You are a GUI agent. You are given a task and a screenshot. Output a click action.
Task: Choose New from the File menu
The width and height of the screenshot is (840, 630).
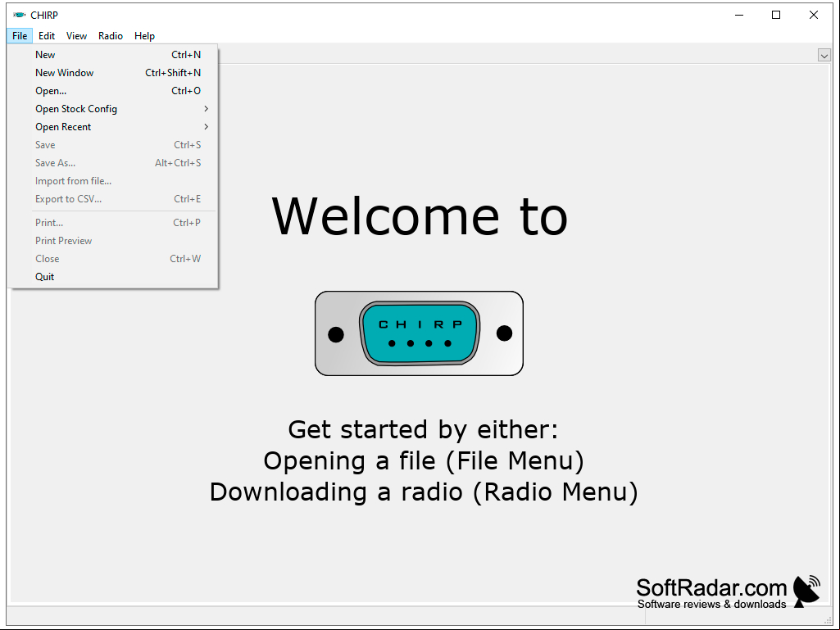click(x=112, y=55)
